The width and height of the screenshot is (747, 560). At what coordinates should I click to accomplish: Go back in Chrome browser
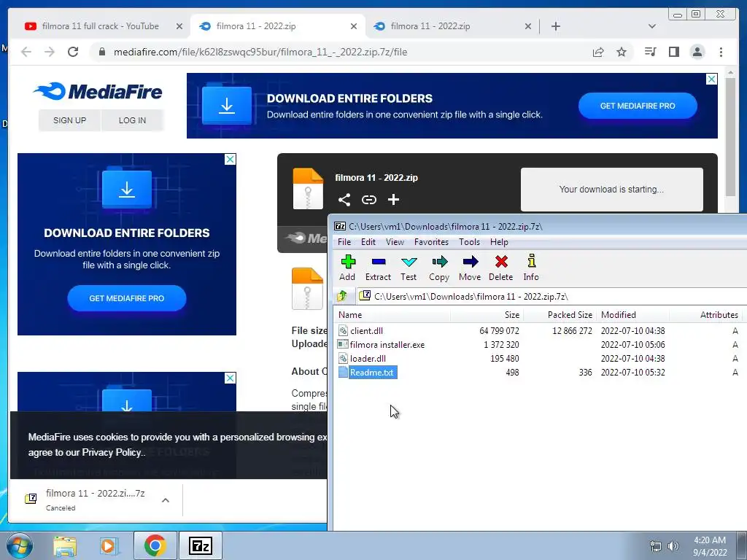pyautogui.click(x=26, y=52)
